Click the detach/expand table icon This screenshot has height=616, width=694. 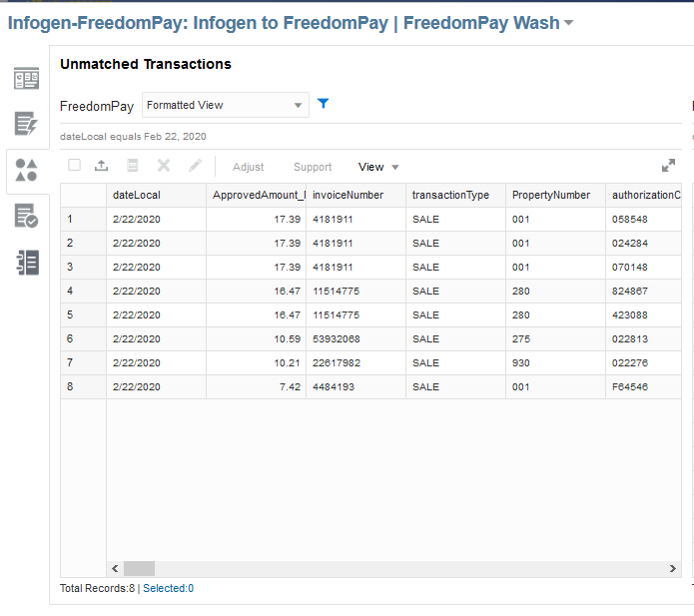(x=668, y=166)
